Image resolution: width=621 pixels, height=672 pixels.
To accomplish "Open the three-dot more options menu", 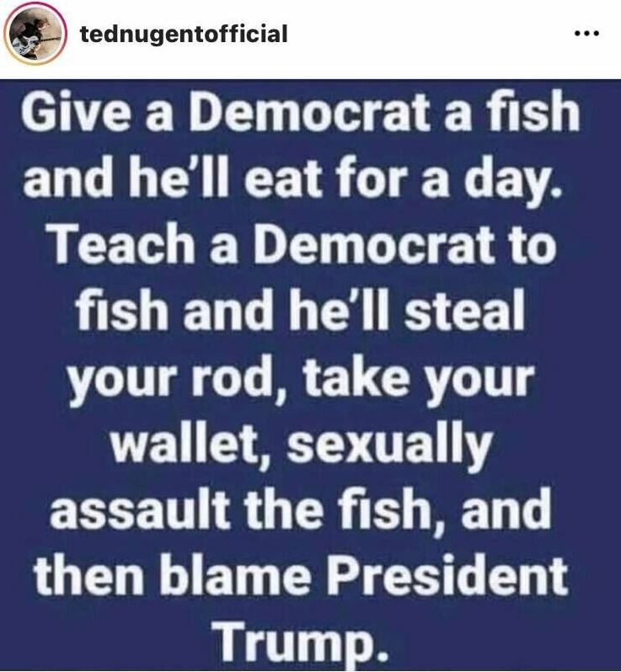I will [586, 34].
